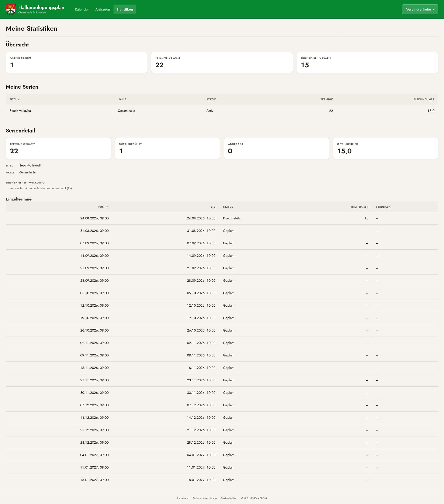
Task: Click the 11.01.2027, 10:00 end time
Action: (x=201, y=468)
